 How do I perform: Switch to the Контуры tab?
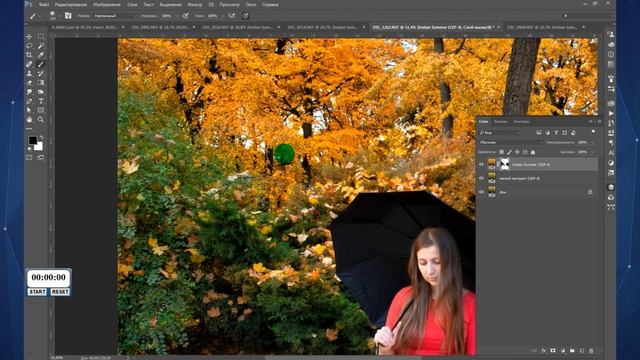pos(522,121)
